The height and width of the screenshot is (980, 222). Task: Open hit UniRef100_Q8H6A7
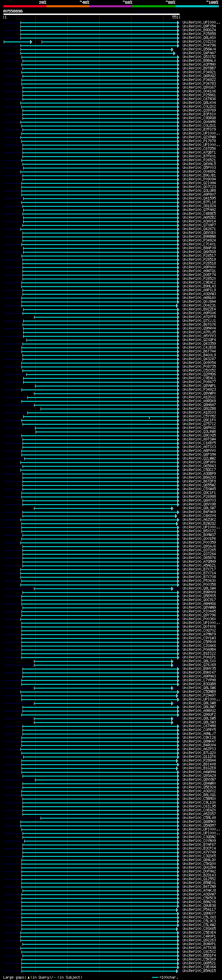click(199, 405)
